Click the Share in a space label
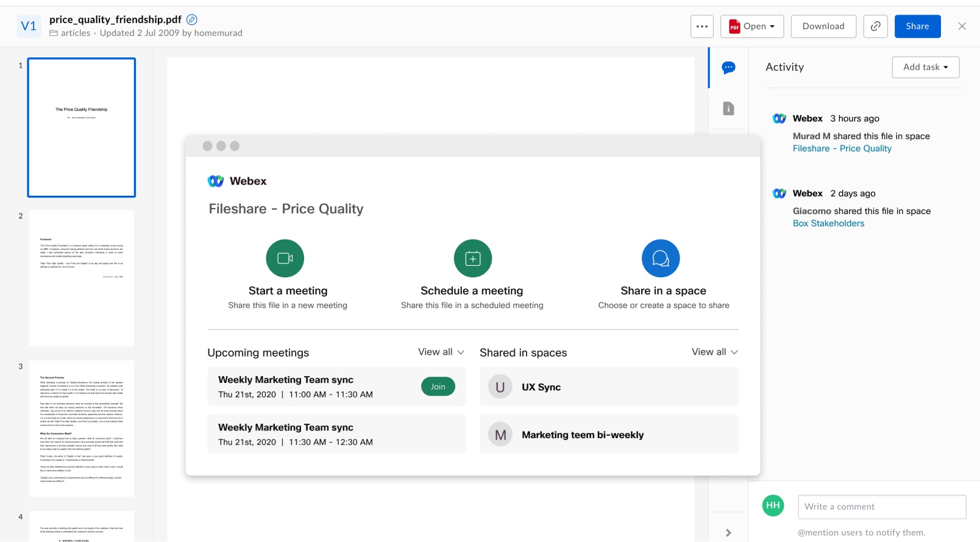980x542 pixels. (663, 291)
